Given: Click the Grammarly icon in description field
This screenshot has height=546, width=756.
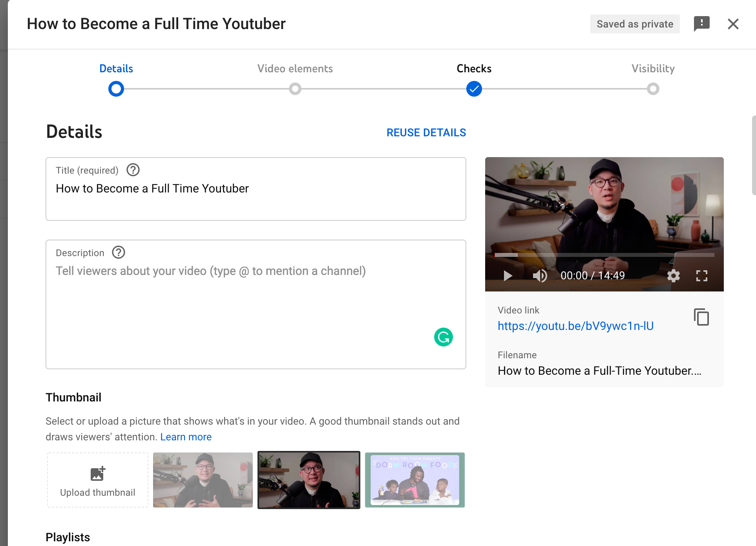Looking at the screenshot, I should [444, 336].
